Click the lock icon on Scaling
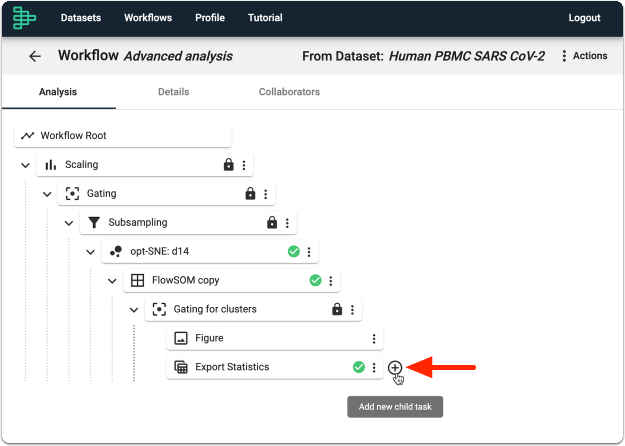 [x=228, y=164]
